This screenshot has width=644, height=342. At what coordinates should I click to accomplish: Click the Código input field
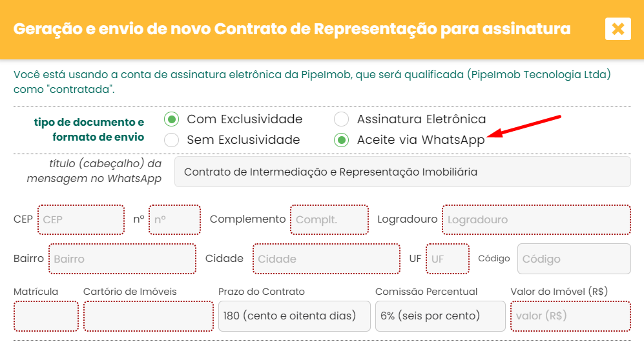(574, 259)
